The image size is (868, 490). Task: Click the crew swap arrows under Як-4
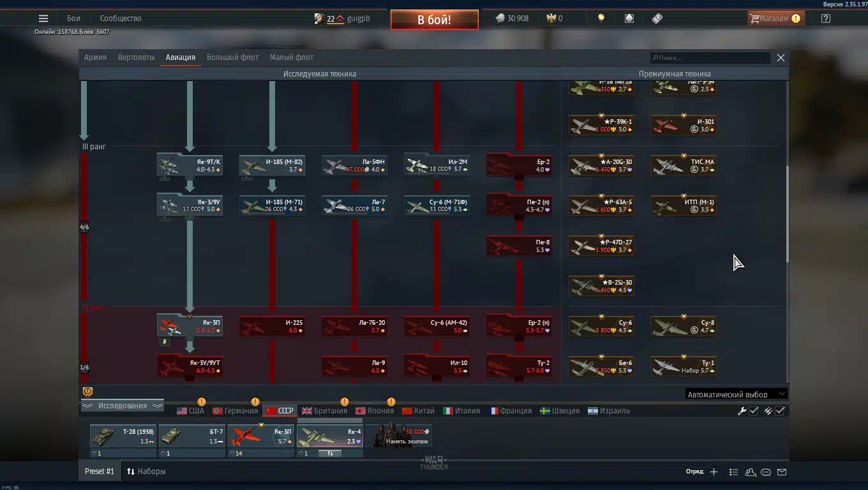(330, 453)
